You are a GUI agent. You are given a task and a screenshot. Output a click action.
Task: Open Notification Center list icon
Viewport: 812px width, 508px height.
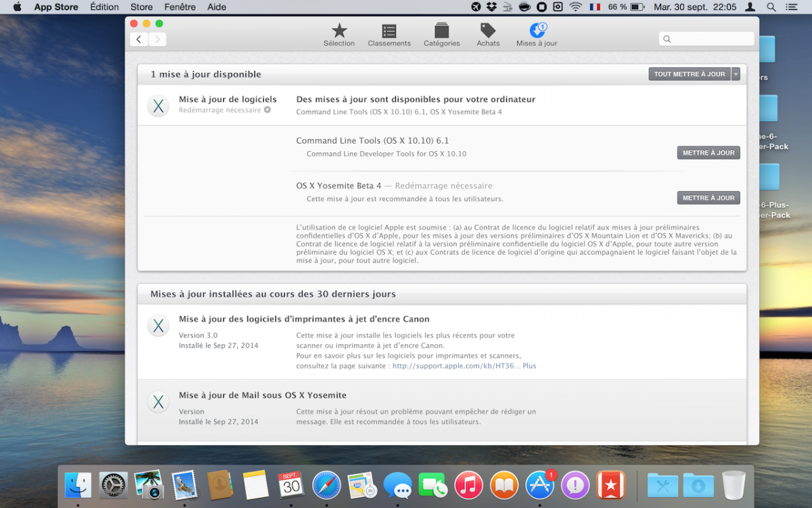[x=791, y=7]
